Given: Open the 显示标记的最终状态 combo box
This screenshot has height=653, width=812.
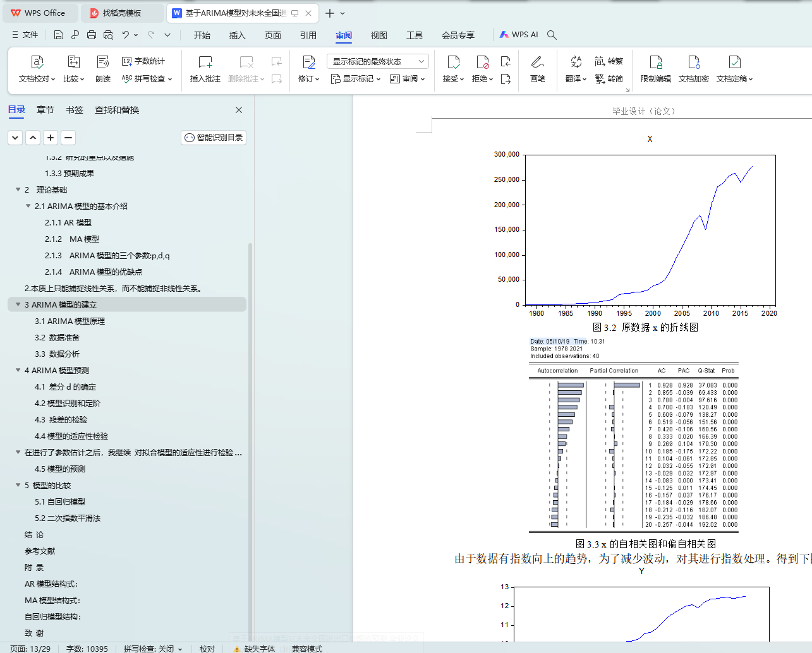Looking at the screenshot, I should point(378,61).
